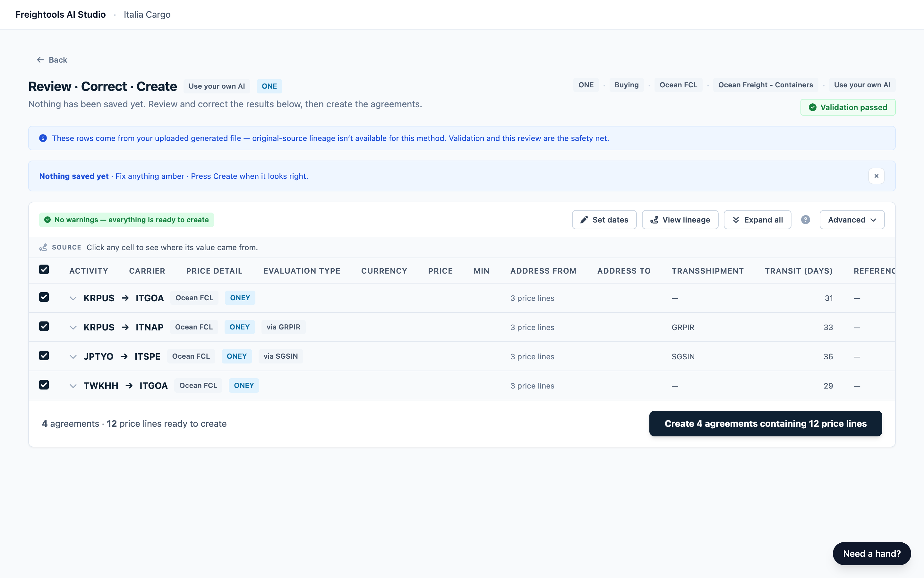This screenshot has width=924, height=578.
Task: Click the Expand all button
Action: [757, 219]
